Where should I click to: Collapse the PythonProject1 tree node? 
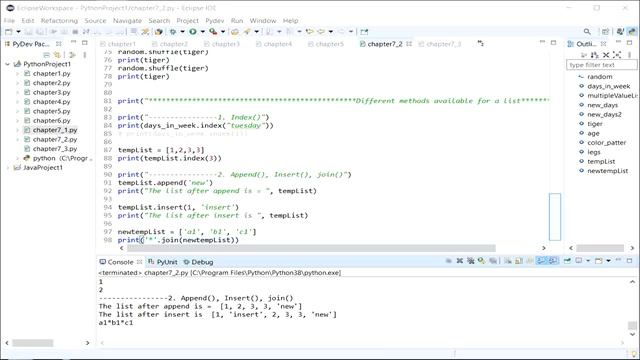coord(7,64)
